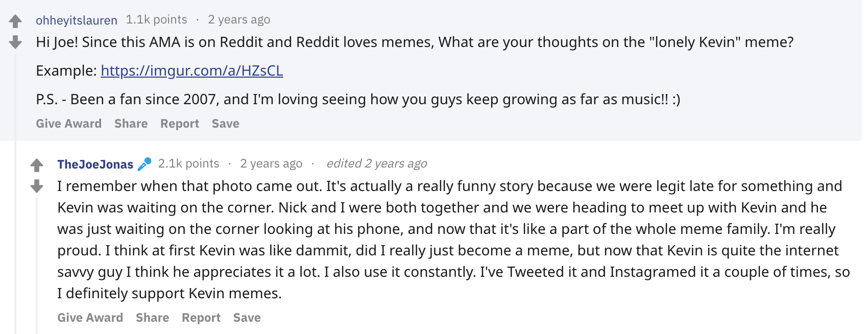Report TheJoeJonas's reply
This screenshot has height=334, width=868.
click(x=201, y=317)
